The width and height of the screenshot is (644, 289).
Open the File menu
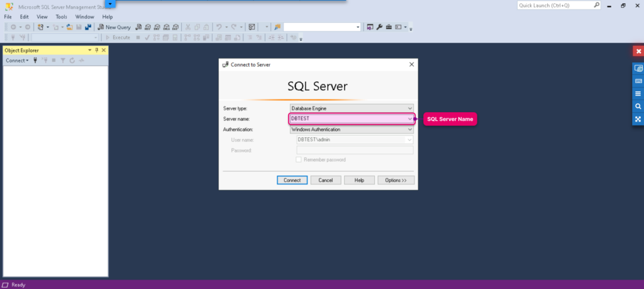pos(8,17)
